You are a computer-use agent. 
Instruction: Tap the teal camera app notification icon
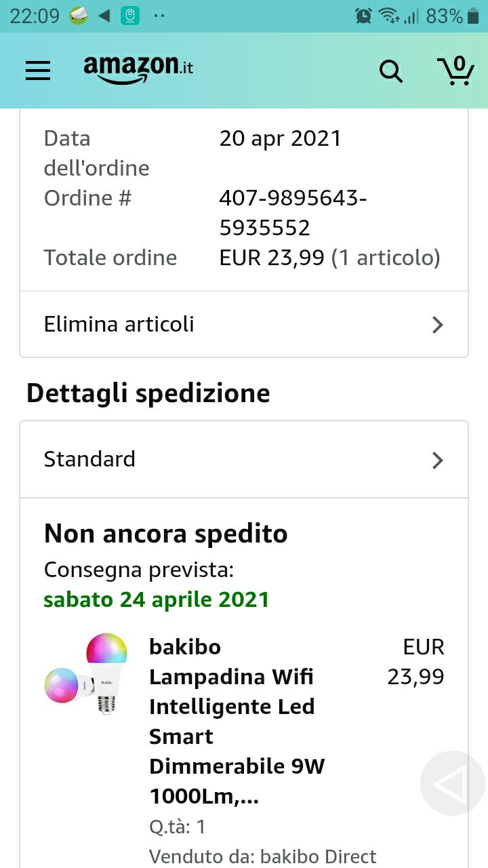click(x=130, y=16)
